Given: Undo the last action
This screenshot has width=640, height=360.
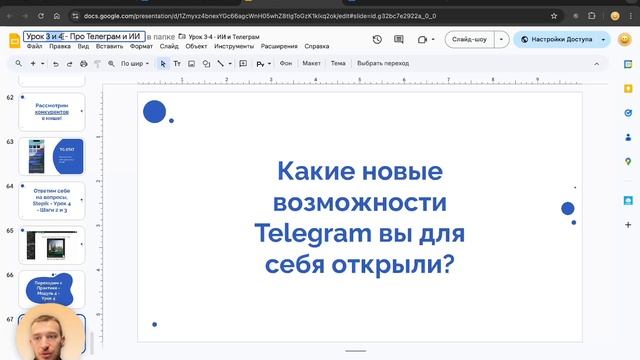Looking at the screenshot, I should [56, 64].
